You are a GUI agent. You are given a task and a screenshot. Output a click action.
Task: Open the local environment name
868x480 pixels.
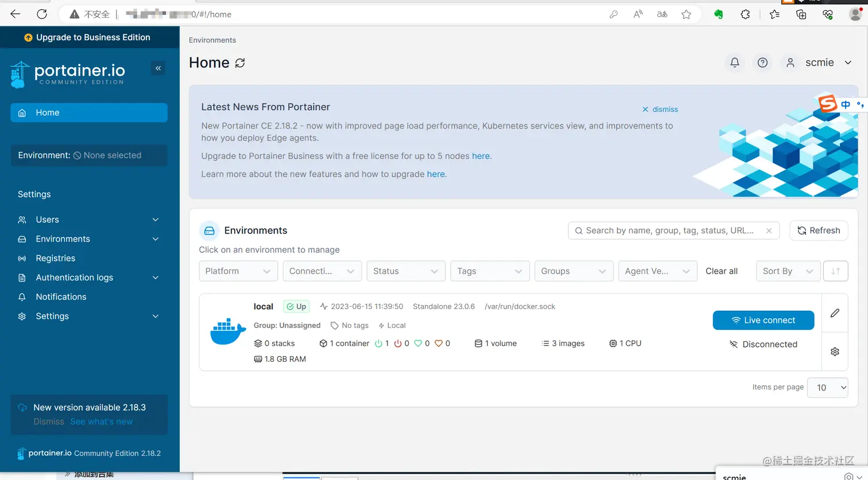tap(263, 307)
